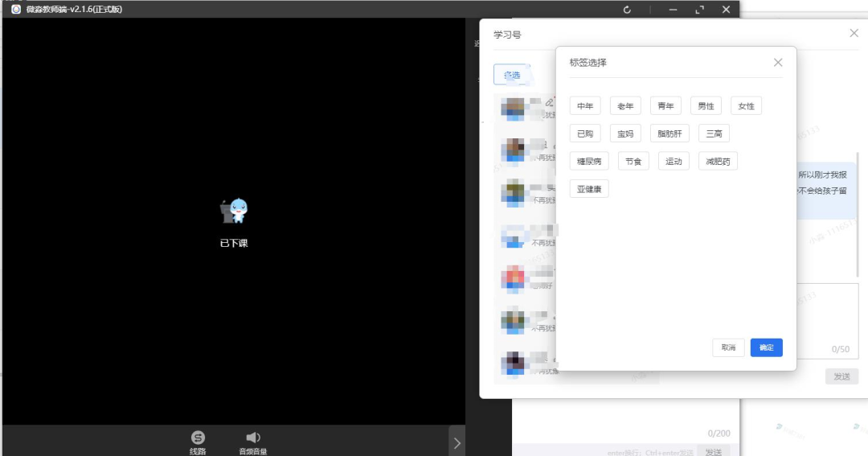Image resolution: width=868 pixels, height=456 pixels.
Task: Click the bottom chat input showing 0/200
Action: point(625,420)
